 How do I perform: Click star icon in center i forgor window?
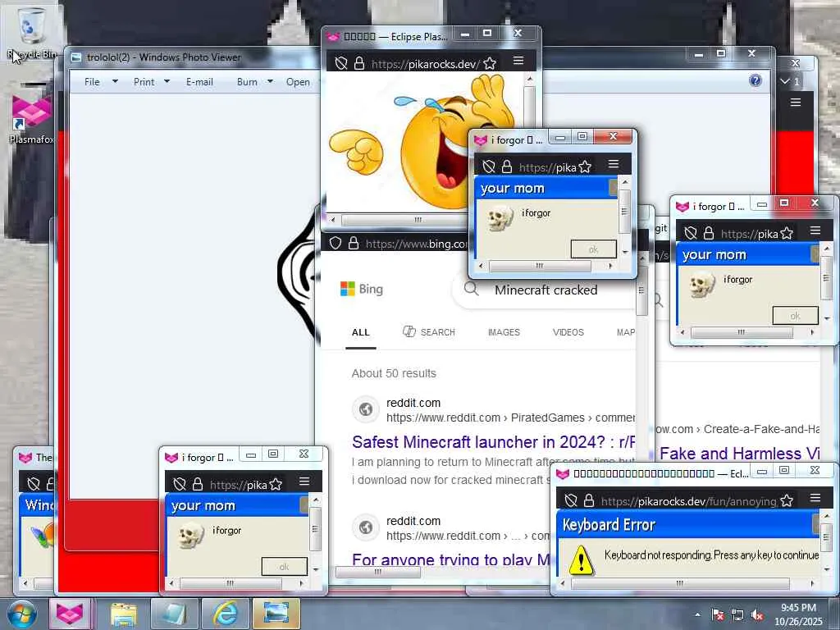point(585,167)
